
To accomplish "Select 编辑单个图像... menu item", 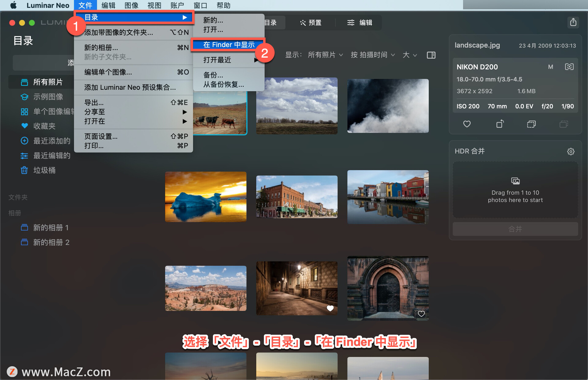I will pyautogui.click(x=134, y=72).
